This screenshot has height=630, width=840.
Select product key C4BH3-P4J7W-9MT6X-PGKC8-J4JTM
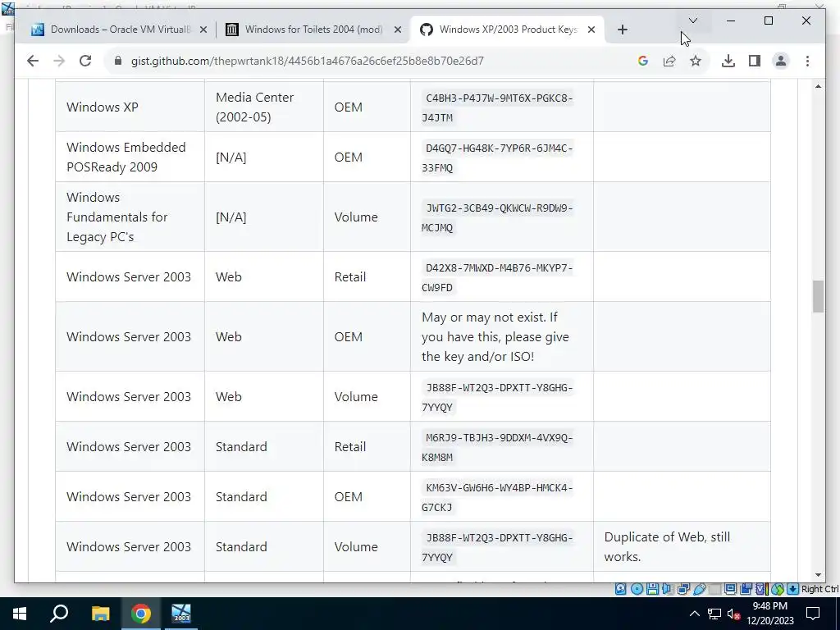point(497,107)
